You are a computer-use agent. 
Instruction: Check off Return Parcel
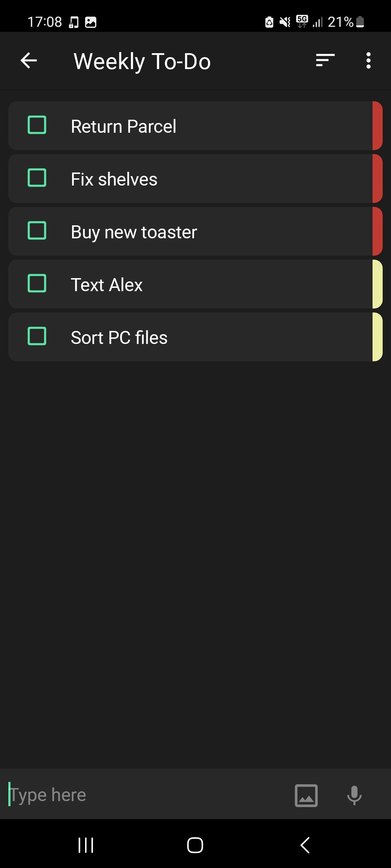(x=37, y=125)
